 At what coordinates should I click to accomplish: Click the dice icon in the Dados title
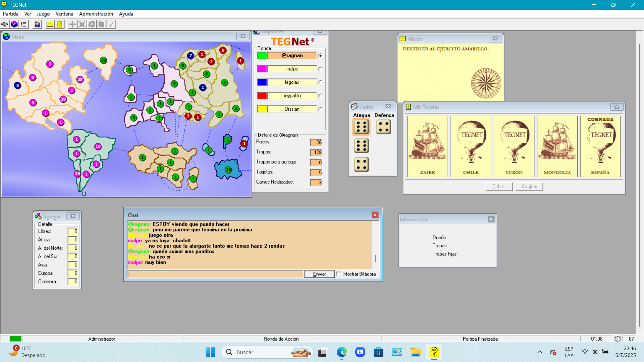[x=354, y=107]
